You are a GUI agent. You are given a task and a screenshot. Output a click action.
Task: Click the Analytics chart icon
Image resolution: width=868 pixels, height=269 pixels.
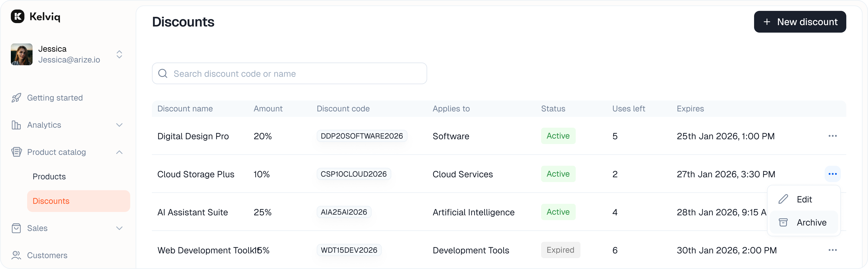coord(16,125)
